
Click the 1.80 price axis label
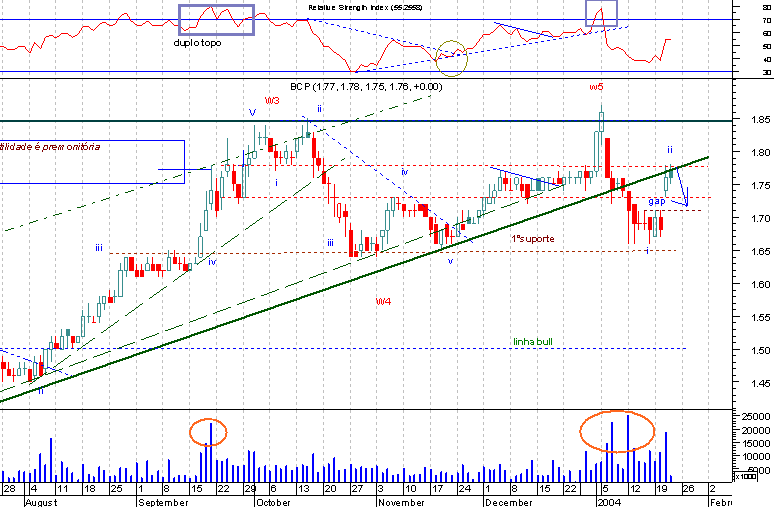click(x=761, y=153)
